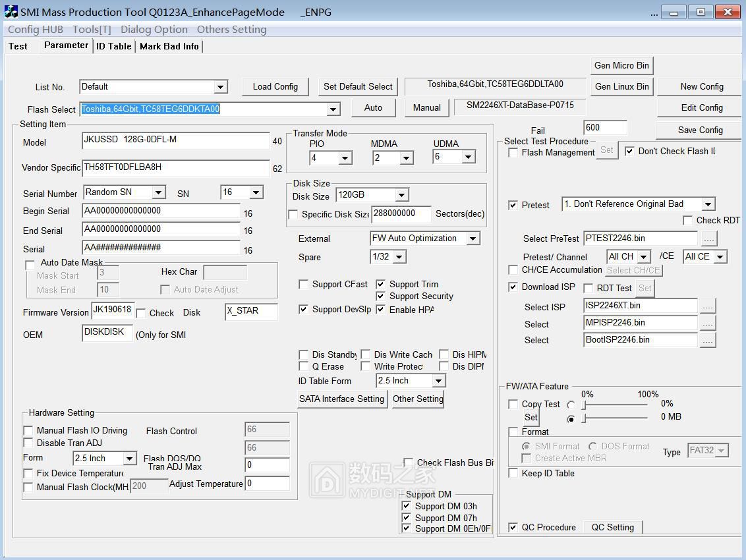This screenshot has height=560, width=746.
Task: Toggle Support Trim checkbox
Action: (x=380, y=285)
